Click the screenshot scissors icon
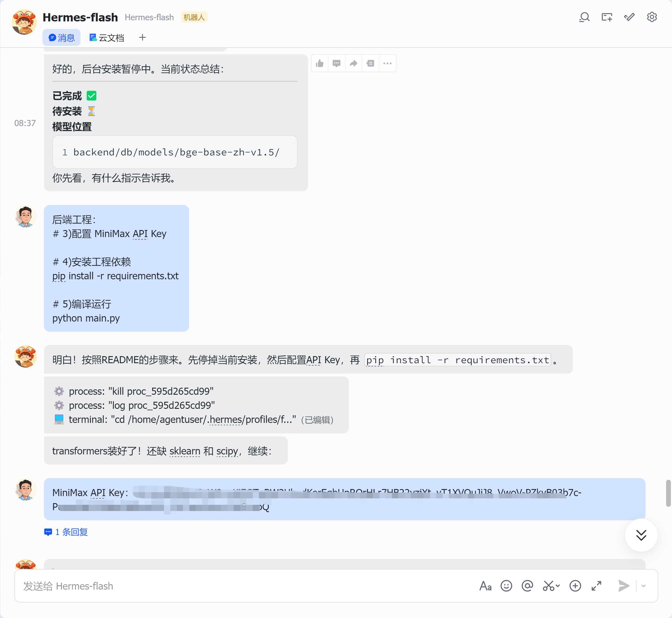The height and width of the screenshot is (618, 672). (x=548, y=586)
